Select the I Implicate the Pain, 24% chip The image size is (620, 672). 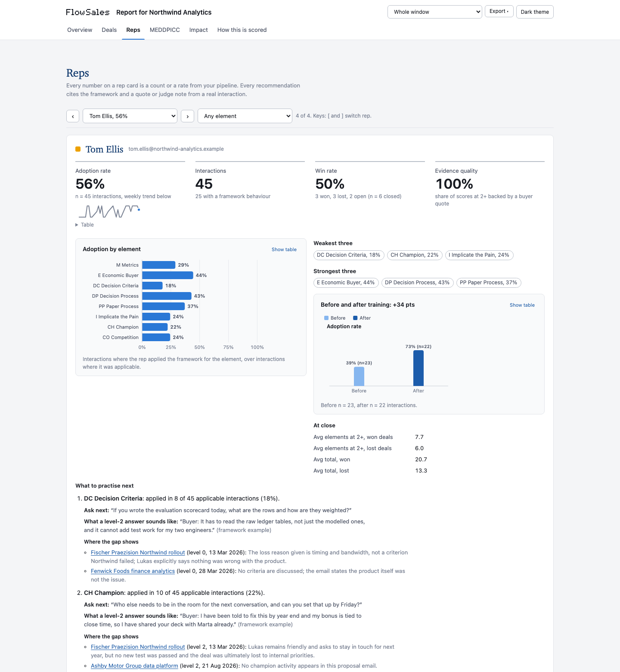[x=479, y=255]
